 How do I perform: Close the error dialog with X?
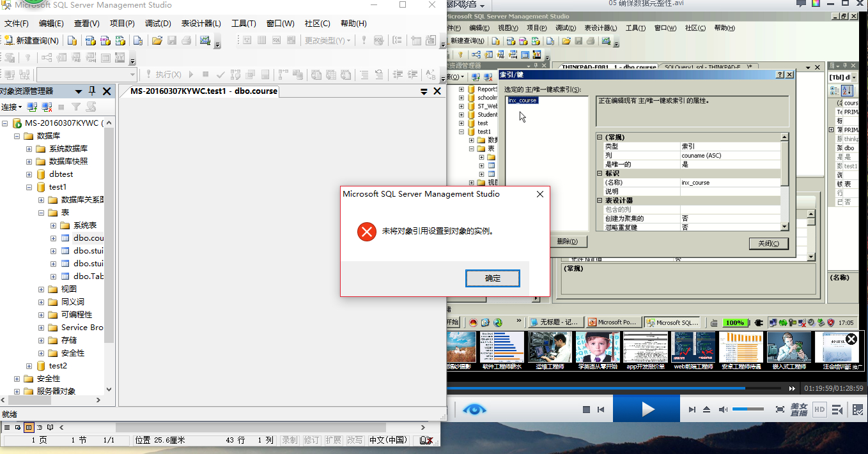pyautogui.click(x=539, y=194)
